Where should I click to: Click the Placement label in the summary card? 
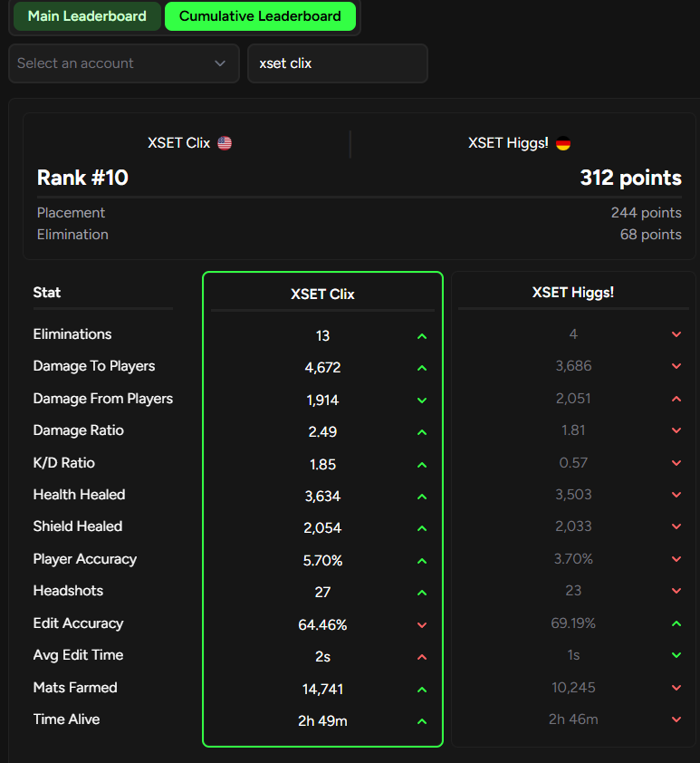point(71,213)
